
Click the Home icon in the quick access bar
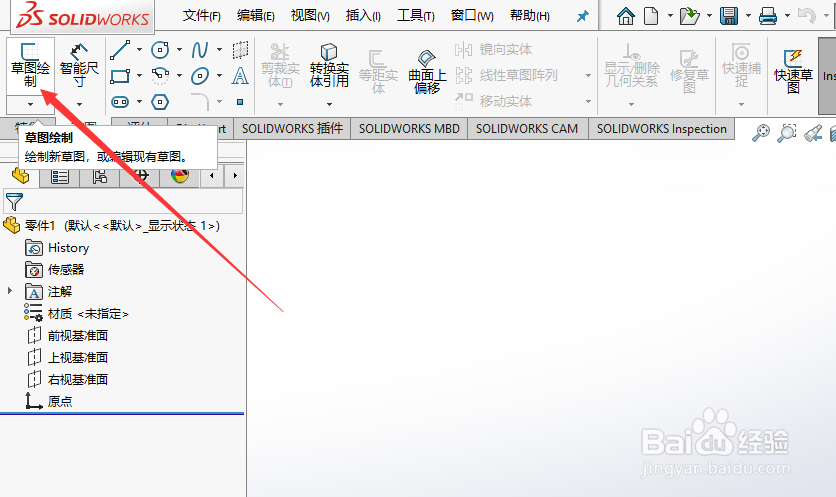(x=625, y=16)
